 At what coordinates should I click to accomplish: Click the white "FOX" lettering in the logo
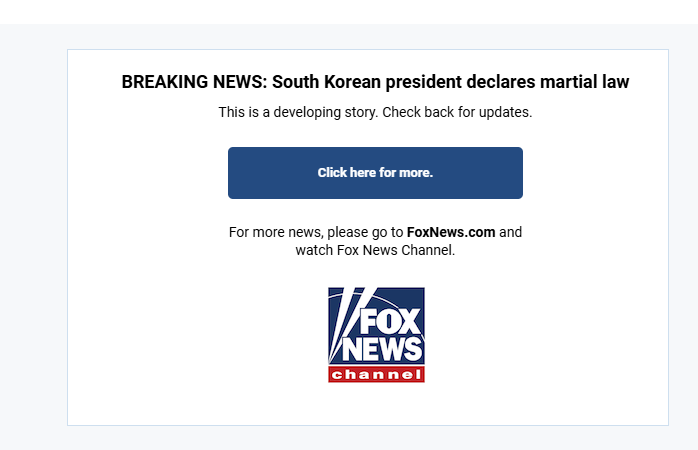point(390,321)
